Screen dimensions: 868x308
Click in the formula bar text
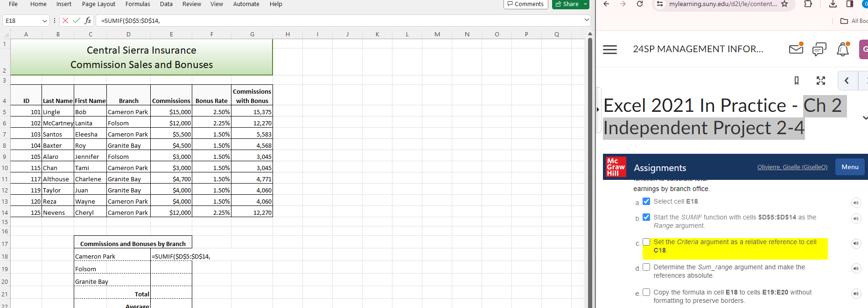tap(339, 21)
